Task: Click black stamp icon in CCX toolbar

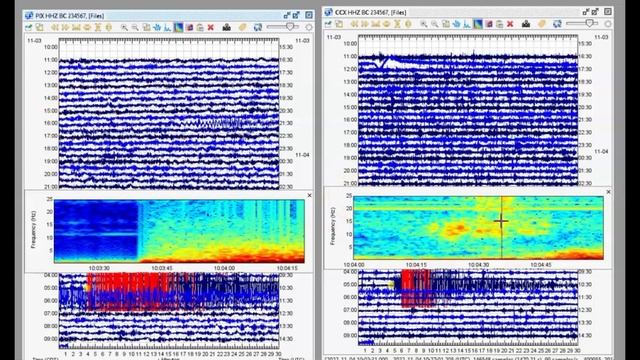Action: (x=526, y=24)
